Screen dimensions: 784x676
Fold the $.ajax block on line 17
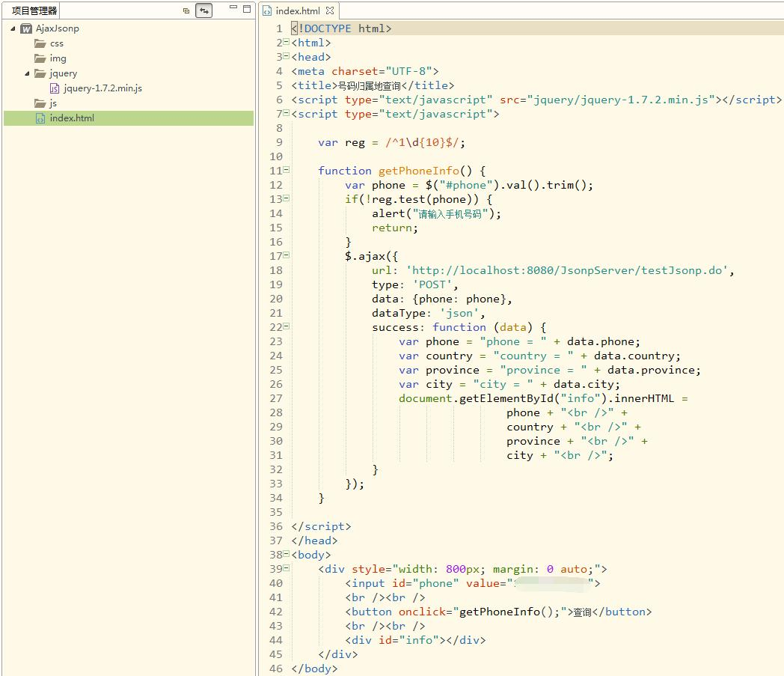286,255
